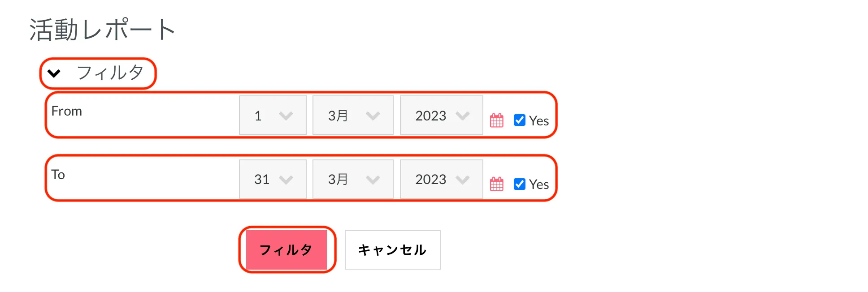Click the chevron arrow beside フィルタ heading

click(x=54, y=73)
